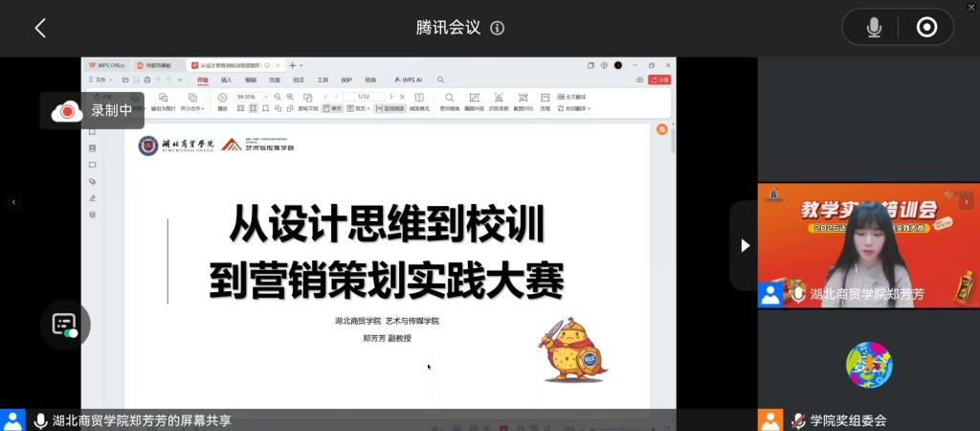
Task: Add a new WPS tab with plus button
Action: click(292, 66)
